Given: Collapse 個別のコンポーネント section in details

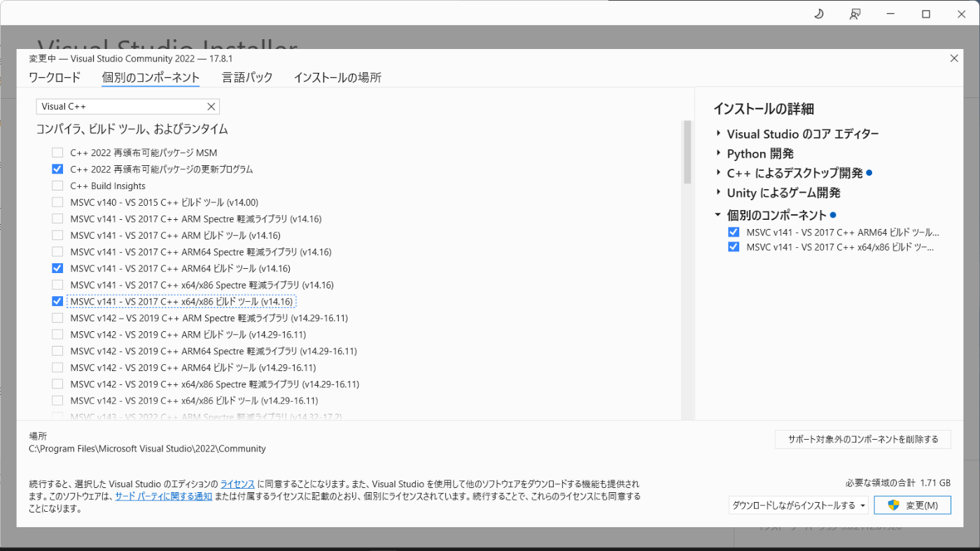Looking at the screenshot, I should pos(718,215).
